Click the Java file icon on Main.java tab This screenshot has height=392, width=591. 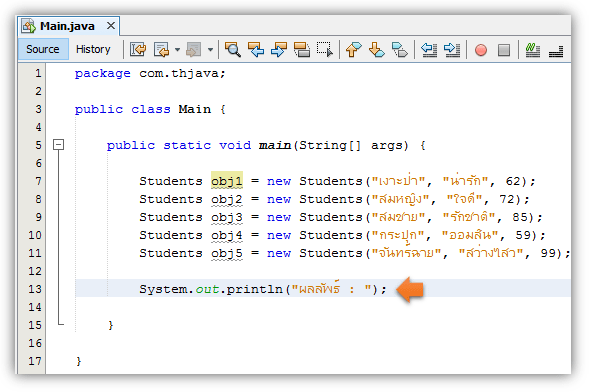29,26
